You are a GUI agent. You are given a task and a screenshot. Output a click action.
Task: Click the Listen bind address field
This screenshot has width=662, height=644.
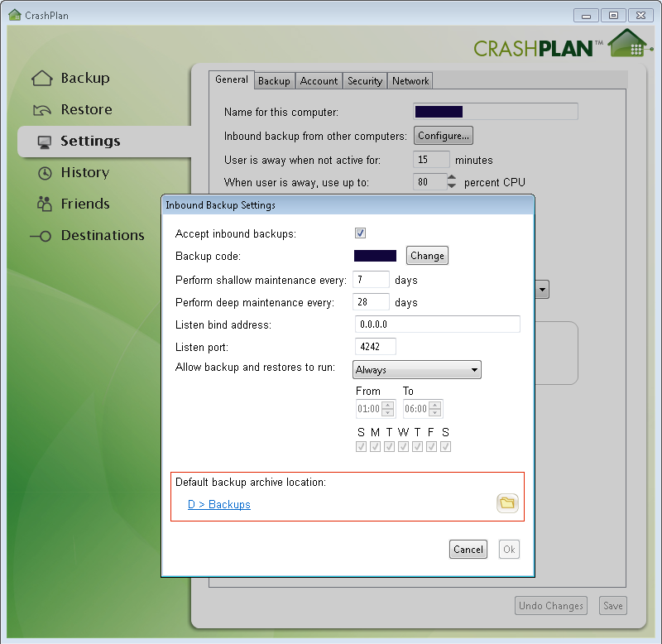pos(438,324)
